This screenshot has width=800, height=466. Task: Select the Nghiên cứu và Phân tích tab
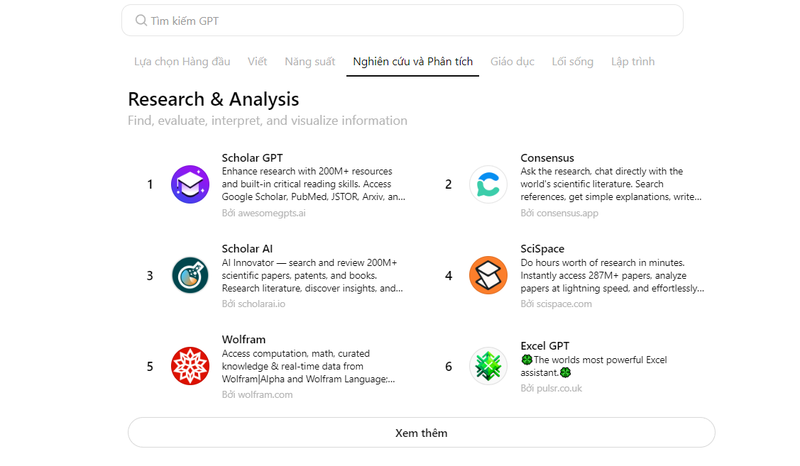(413, 62)
